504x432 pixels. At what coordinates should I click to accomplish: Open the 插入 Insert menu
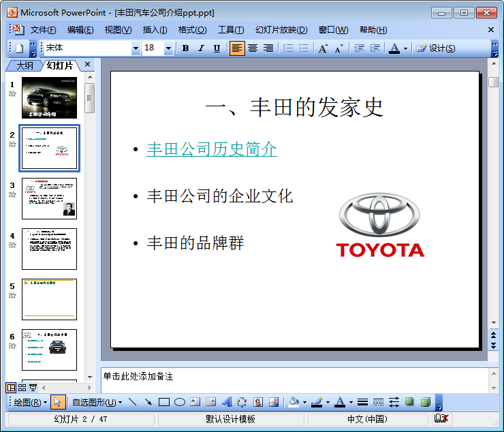click(x=155, y=30)
